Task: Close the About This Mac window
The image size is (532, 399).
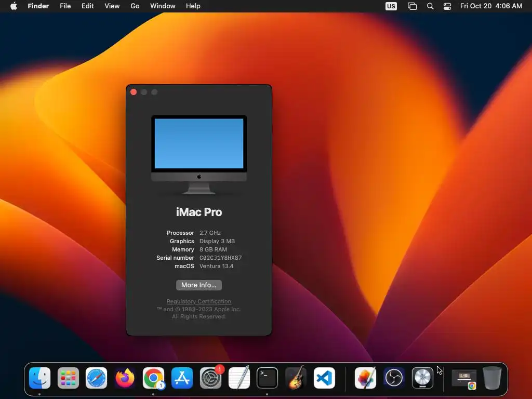Action: coord(134,92)
